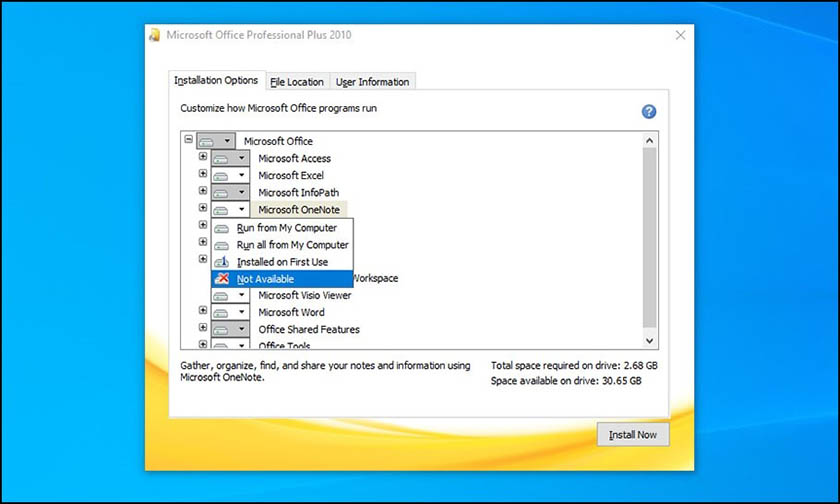Click the drive icon beside Microsoft Office root
This screenshot has height=504, width=840.
click(x=207, y=142)
